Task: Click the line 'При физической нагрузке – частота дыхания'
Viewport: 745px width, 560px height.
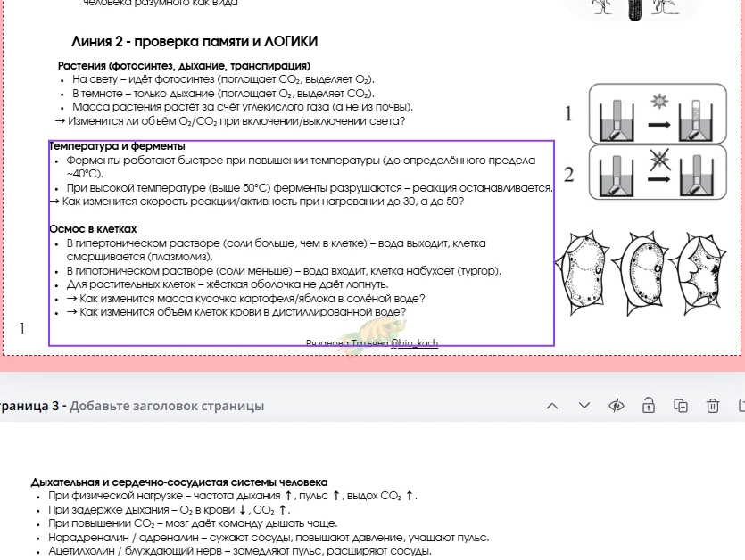Action: click(233, 496)
